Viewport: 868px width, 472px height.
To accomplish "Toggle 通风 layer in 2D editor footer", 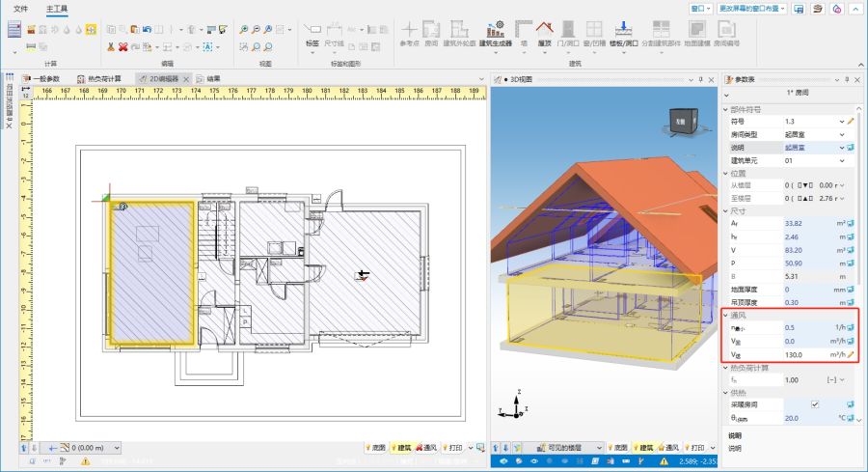I will tap(429, 448).
